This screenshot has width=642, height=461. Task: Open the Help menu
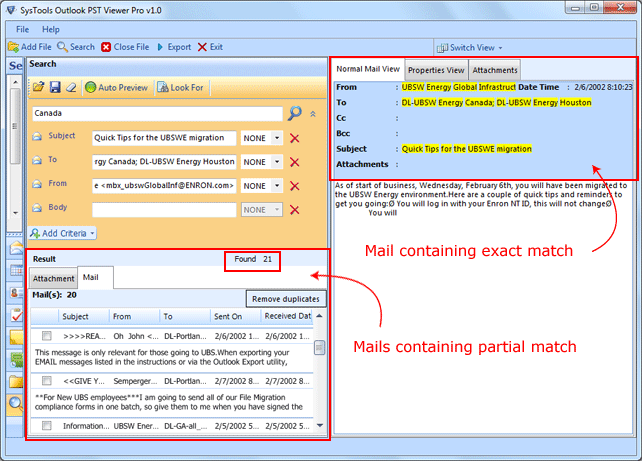click(51, 29)
